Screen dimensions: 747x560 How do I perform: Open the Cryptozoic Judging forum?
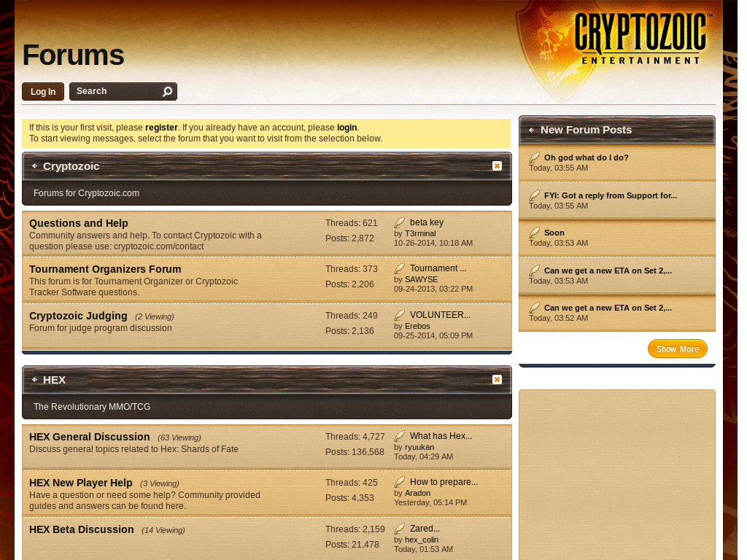(78, 316)
